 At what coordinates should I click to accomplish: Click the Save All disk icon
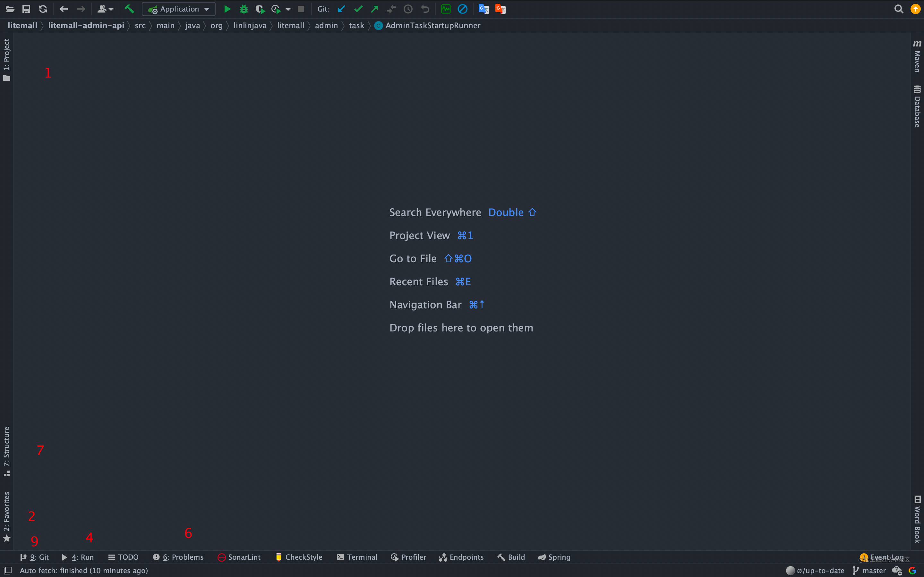click(26, 9)
